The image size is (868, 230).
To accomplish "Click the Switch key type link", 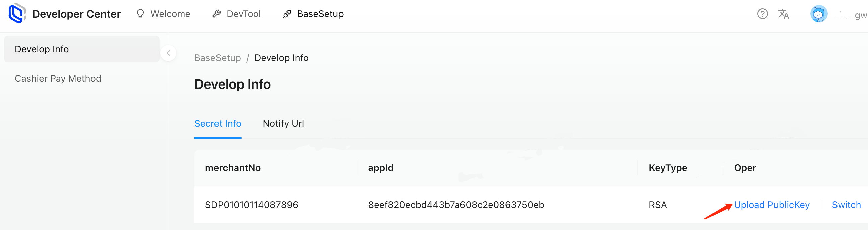I will 846,205.
